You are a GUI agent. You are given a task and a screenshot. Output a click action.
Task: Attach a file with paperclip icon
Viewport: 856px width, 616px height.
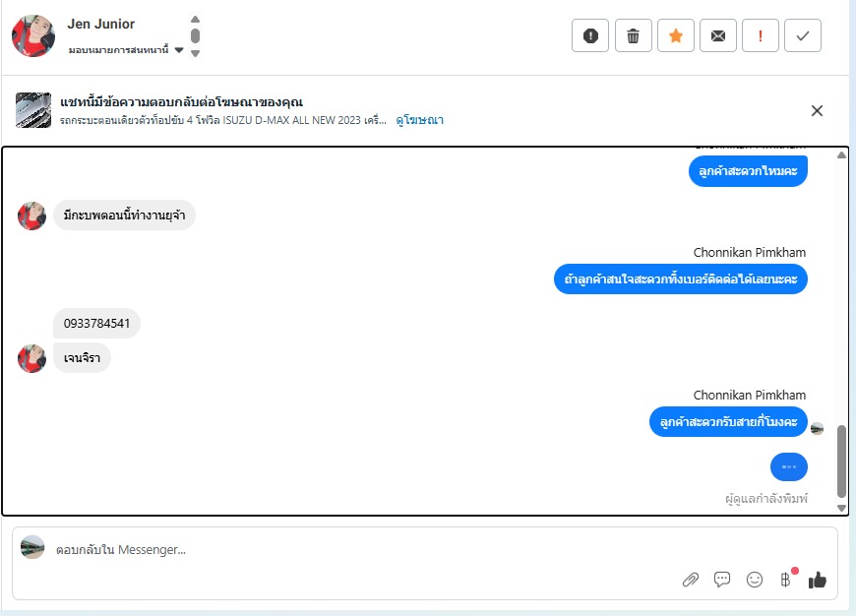pyautogui.click(x=691, y=580)
